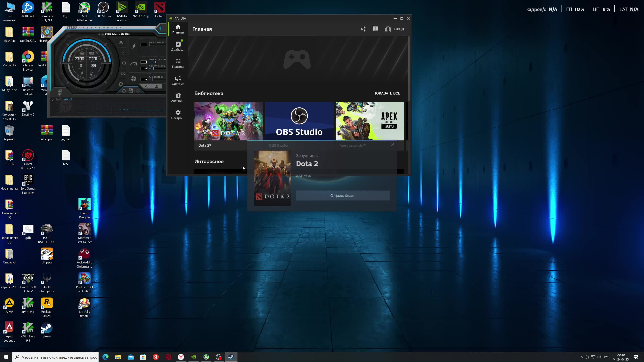Image resolution: width=644 pixels, height=362 pixels.
Task: Open the Apex Legends library thumbnail
Action: [x=369, y=121]
